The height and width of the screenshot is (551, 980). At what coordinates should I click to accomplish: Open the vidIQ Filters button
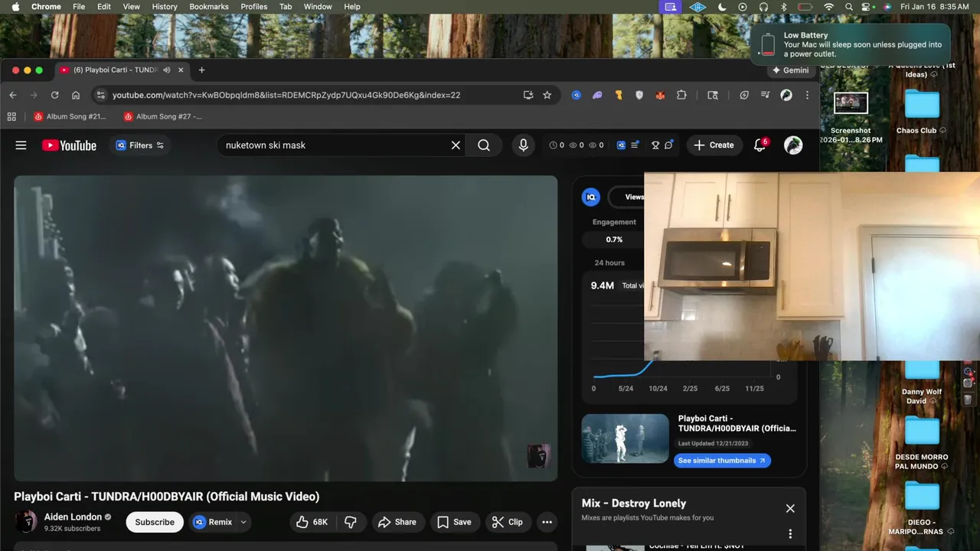pyautogui.click(x=139, y=145)
